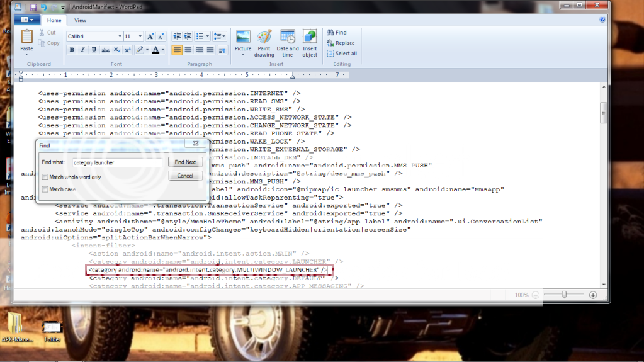Click the zoom slider handle
Image resolution: width=644 pixels, height=362 pixels.
tap(564, 295)
